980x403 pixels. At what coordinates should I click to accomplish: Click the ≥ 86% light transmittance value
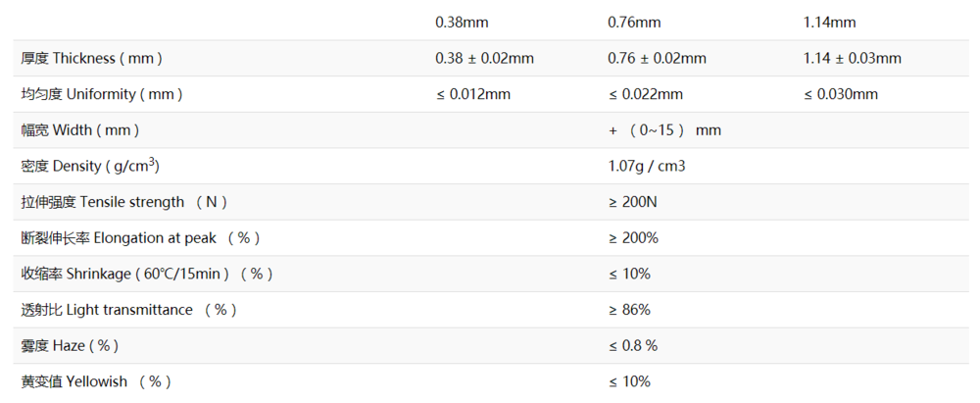pyautogui.click(x=629, y=310)
